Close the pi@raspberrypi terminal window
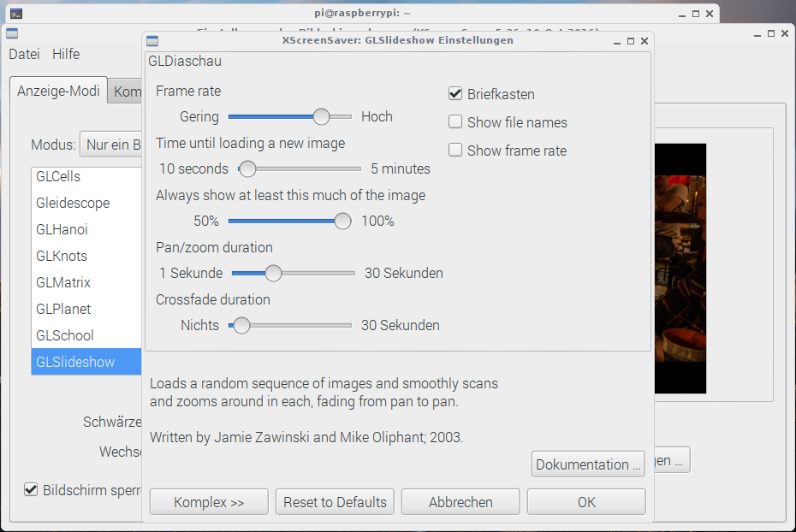 click(x=710, y=14)
